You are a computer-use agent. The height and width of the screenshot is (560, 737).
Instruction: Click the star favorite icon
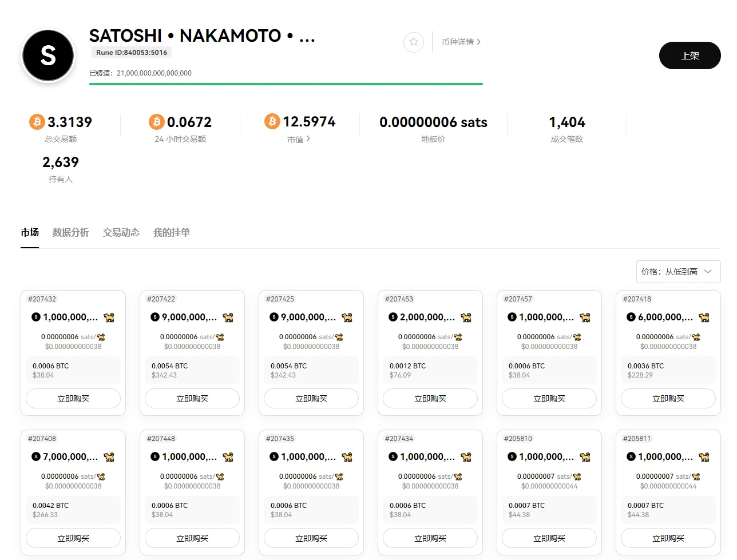coord(413,42)
